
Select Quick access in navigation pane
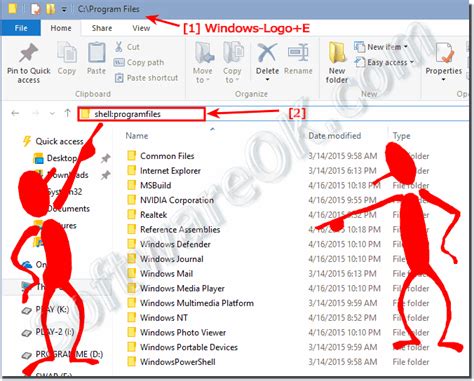59,142
